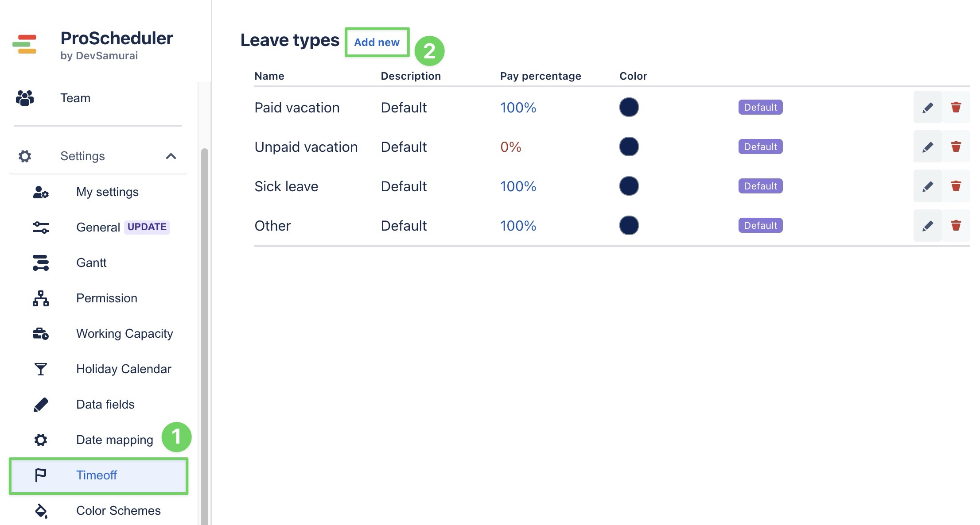The height and width of the screenshot is (525, 980).
Task: Click Add new leave type button
Action: [x=377, y=42]
